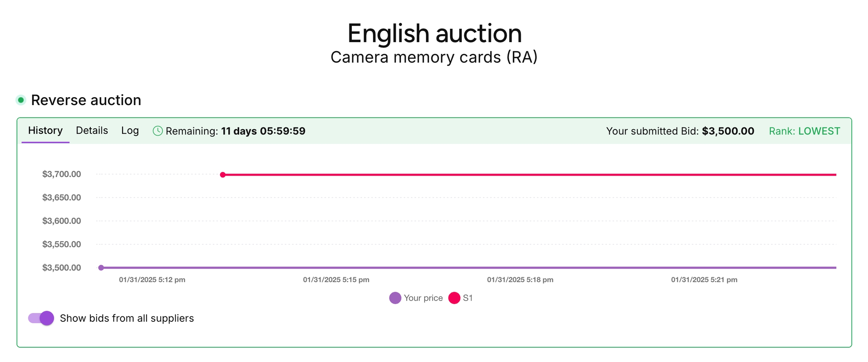
Task: Click the Camera memory cards (RA) subtitle
Action: click(x=434, y=57)
